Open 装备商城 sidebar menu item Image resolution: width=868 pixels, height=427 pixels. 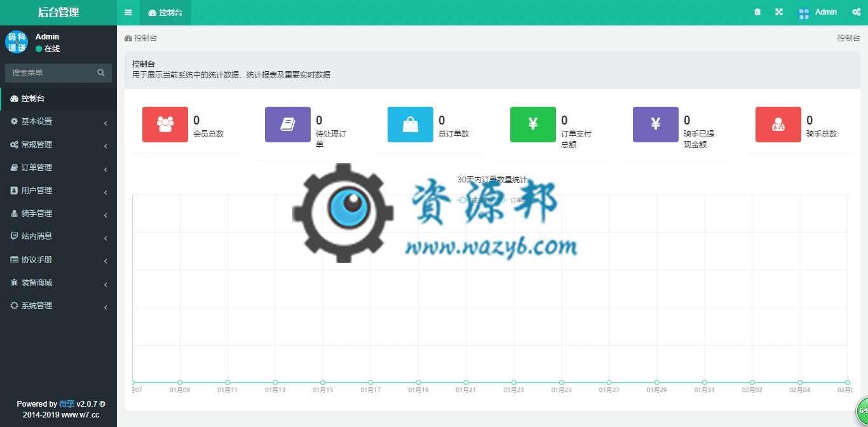58,282
